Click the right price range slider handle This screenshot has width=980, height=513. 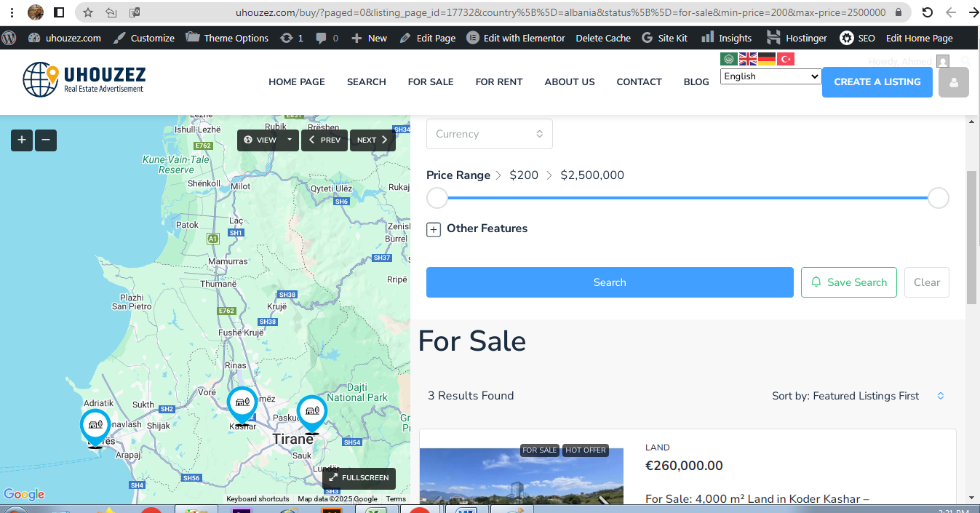point(939,198)
